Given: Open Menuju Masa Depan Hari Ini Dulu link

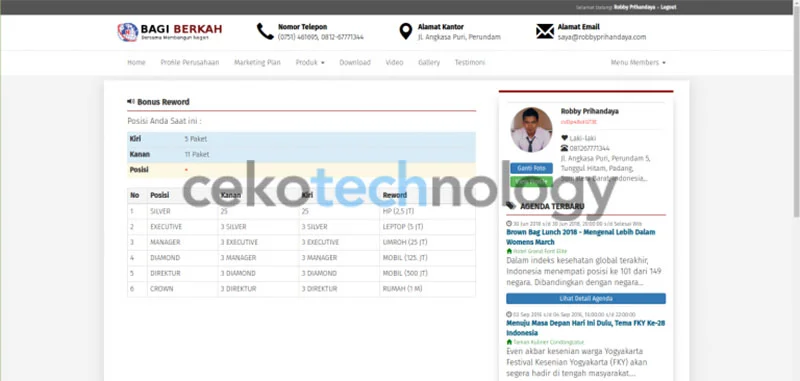Looking at the screenshot, I should [585, 327].
